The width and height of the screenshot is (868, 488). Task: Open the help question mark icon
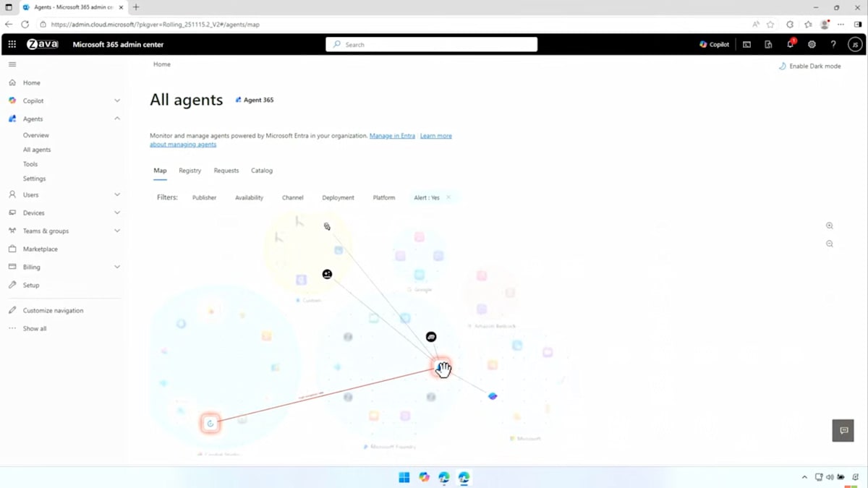point(833,44)
